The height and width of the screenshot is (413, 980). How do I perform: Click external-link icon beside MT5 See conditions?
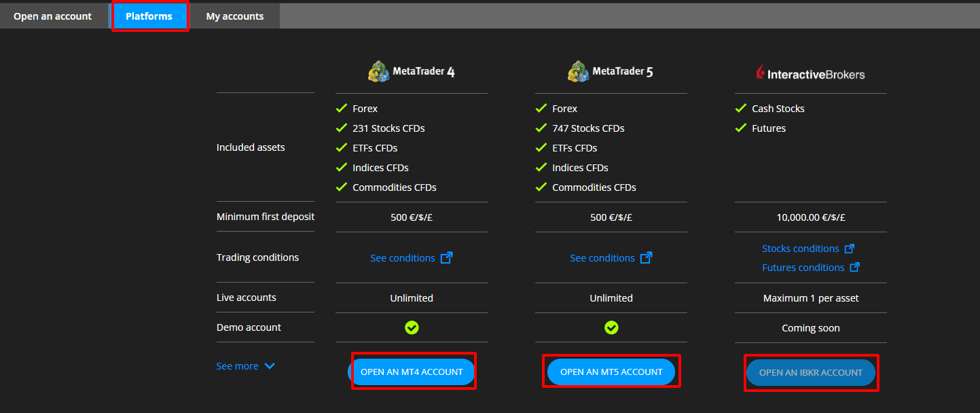646,258
